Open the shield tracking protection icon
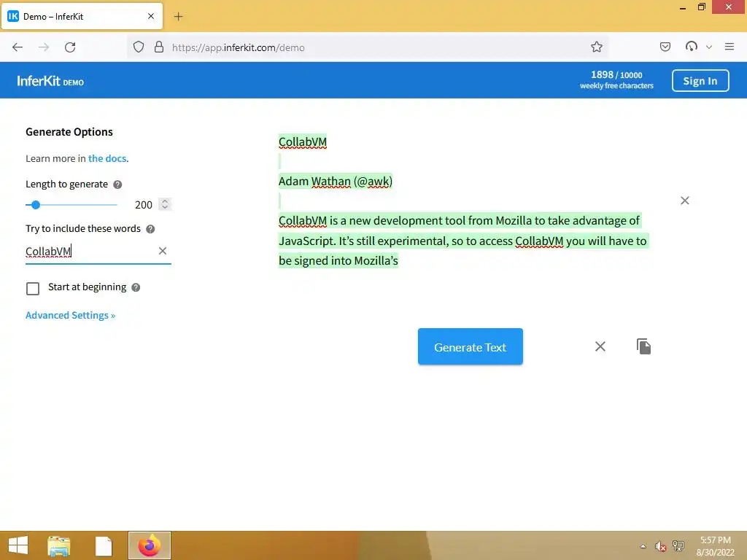747x560 pixels. [138, 47]
